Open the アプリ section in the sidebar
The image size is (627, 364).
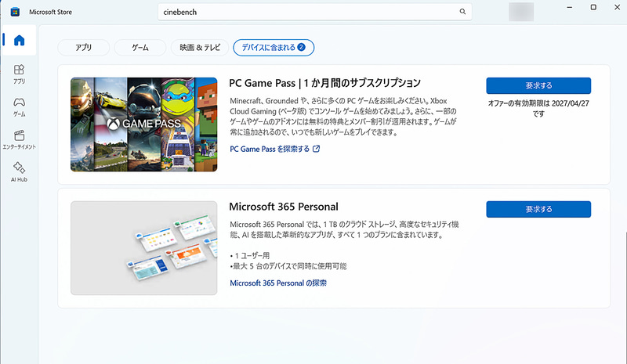(19, 74)
